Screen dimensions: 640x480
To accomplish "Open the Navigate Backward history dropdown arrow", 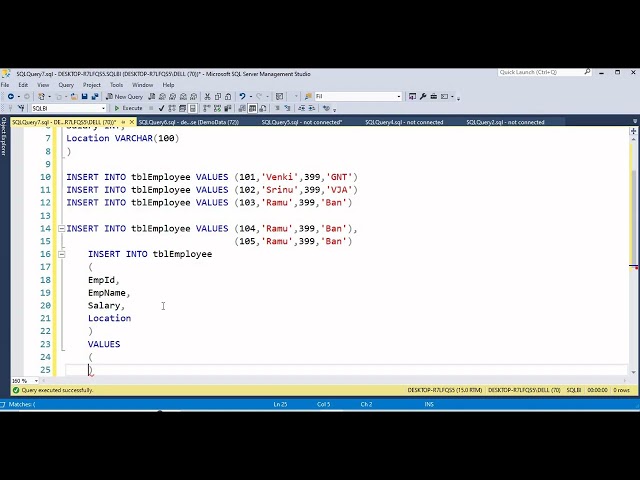I will tap(18, 97).
